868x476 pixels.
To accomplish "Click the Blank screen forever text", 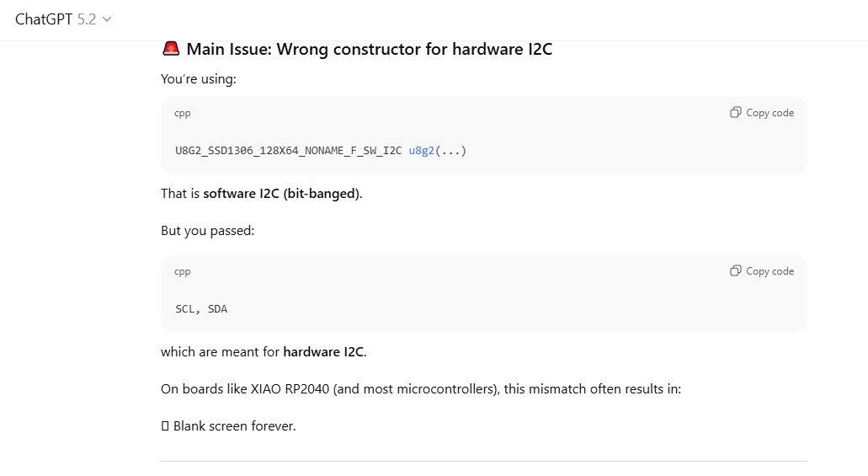I will (234, 426).
